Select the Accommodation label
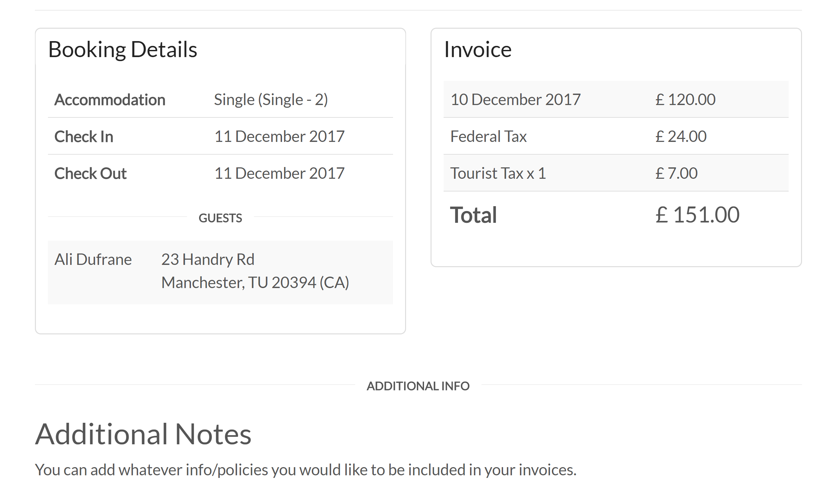This screenshot has width=834, height=504. point(110,99)
